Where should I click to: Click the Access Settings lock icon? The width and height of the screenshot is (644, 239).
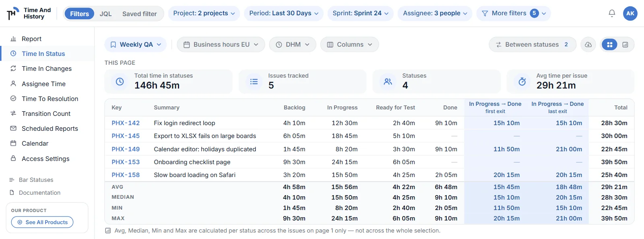coord(13,159)
